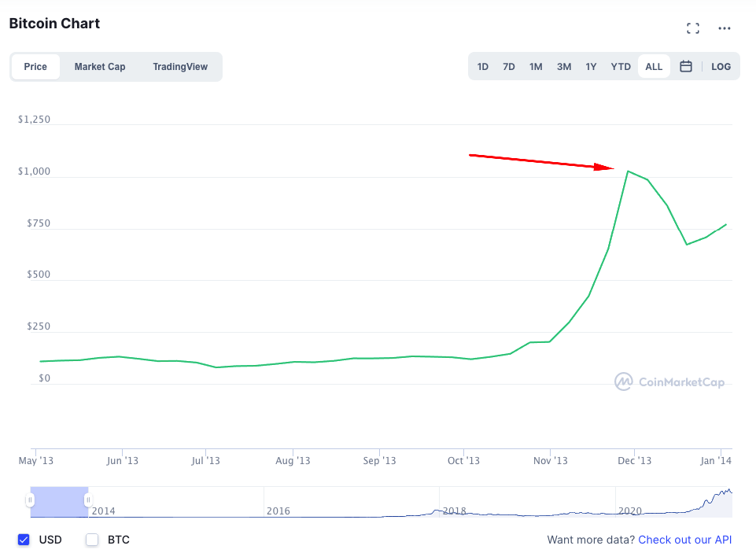Click the 2020 mark in the navigator
The width and height of the screenshot is (756, 553).
coord(629,511)
